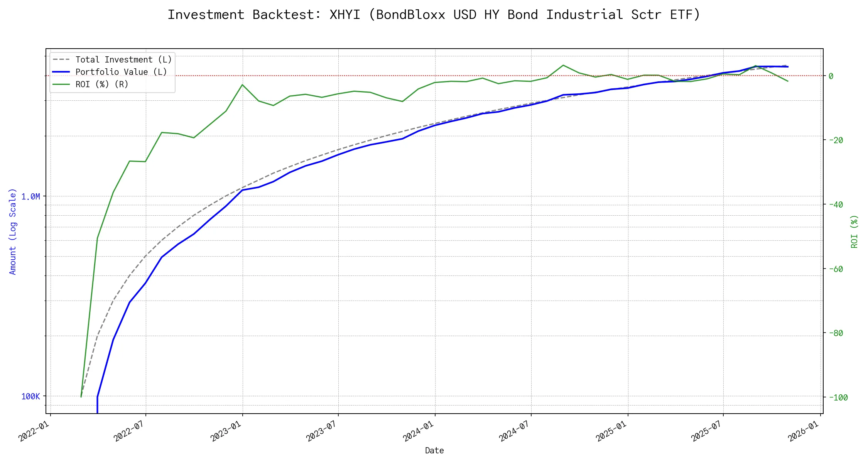
Task: Click the 2023-01 date tick label
Action: point(226,431)
